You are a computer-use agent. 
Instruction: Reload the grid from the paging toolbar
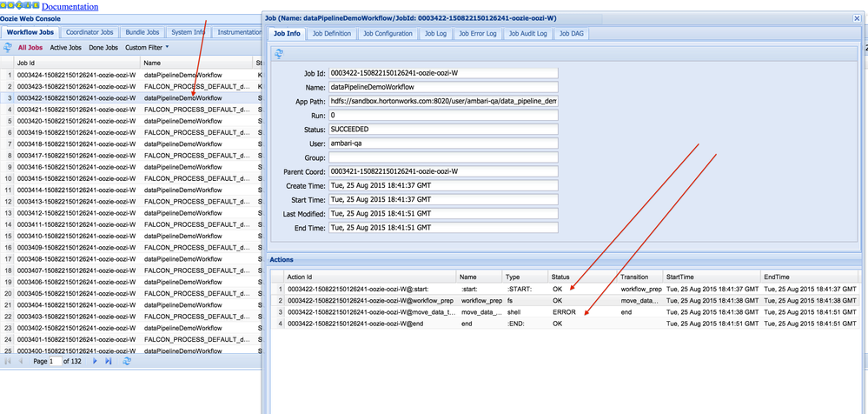(x=127, y=360)
